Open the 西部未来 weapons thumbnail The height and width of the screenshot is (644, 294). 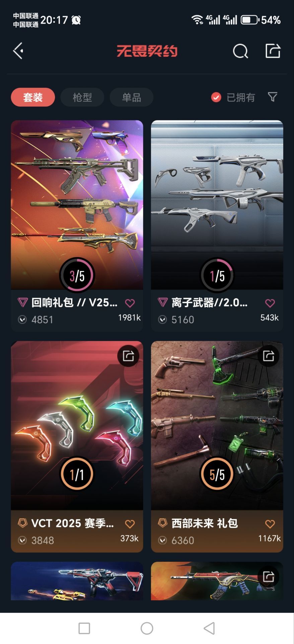point(217,425)
